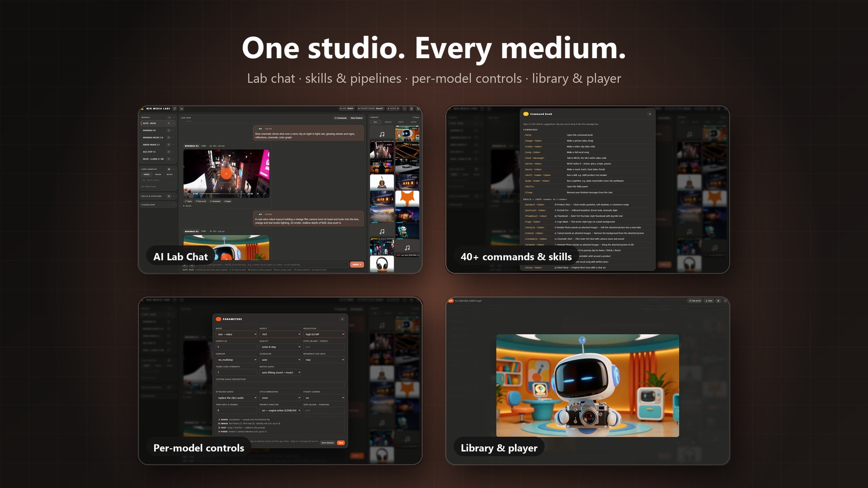Open the Resolution dropdown (high 0.6 MP)

point(324,334)
